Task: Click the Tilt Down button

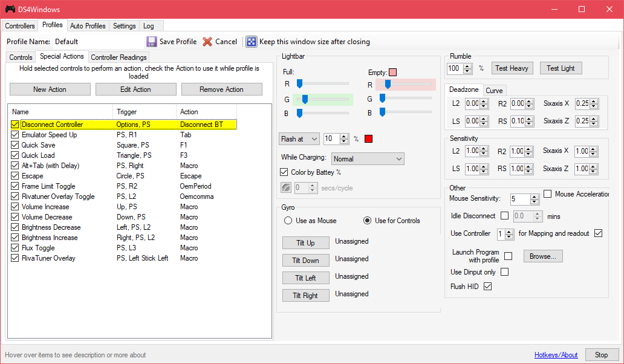Action: tap(305, 261)
